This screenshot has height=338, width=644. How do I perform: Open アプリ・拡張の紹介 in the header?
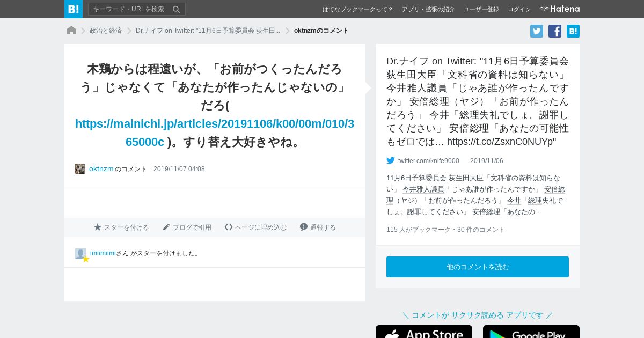coord(428,9)
